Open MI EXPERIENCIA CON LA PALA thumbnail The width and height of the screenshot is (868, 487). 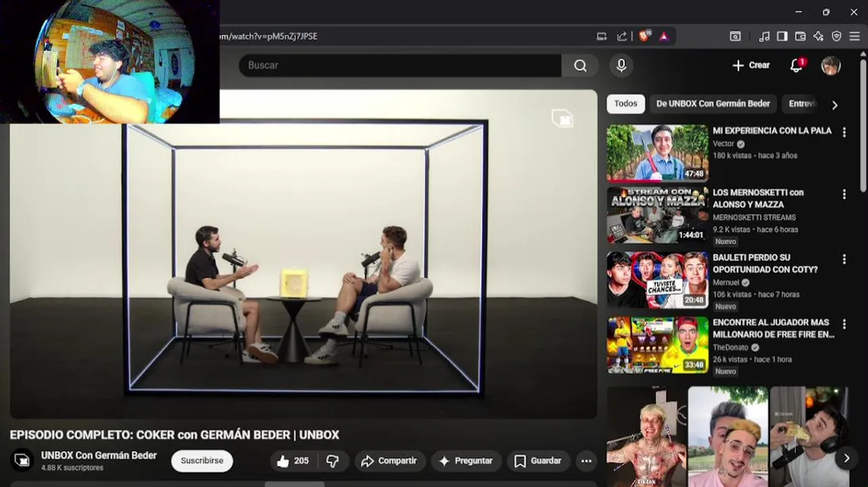(657, 153)
